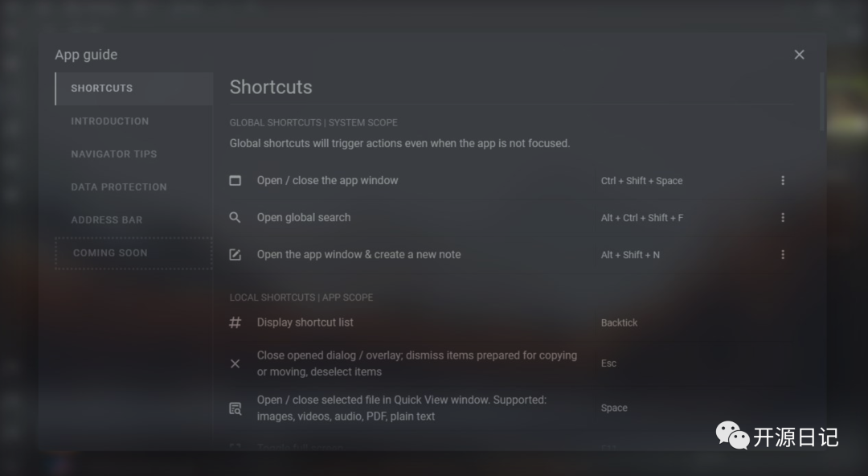Switch to the Introduction tab
The width and height of the screenshot is (868, 476).
(x=134, y=121)
